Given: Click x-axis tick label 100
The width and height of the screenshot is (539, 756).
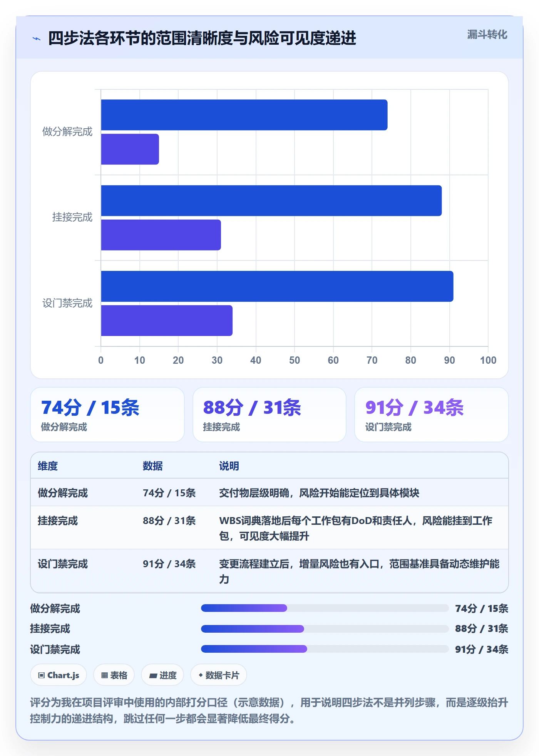Looking at the screenshot, I should click(488, 360).
